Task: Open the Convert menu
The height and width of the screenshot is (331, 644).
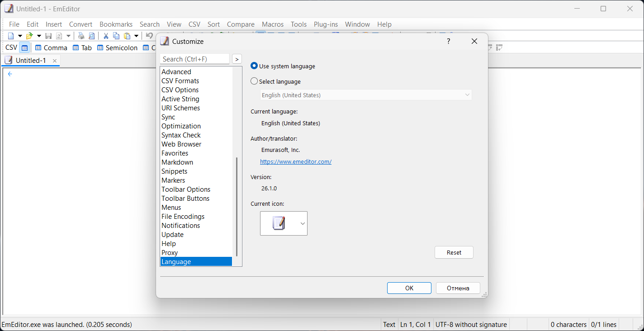Action: 80,24
